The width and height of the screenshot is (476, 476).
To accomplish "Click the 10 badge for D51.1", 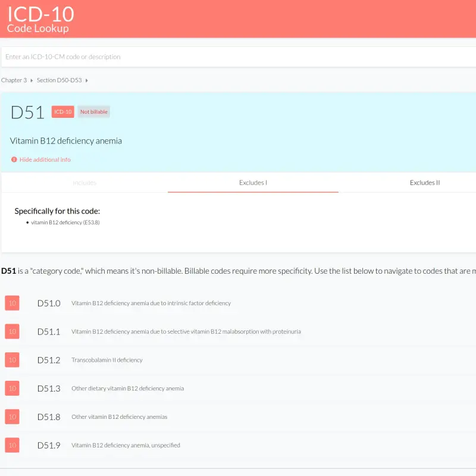I will click(x=12, y=331).
